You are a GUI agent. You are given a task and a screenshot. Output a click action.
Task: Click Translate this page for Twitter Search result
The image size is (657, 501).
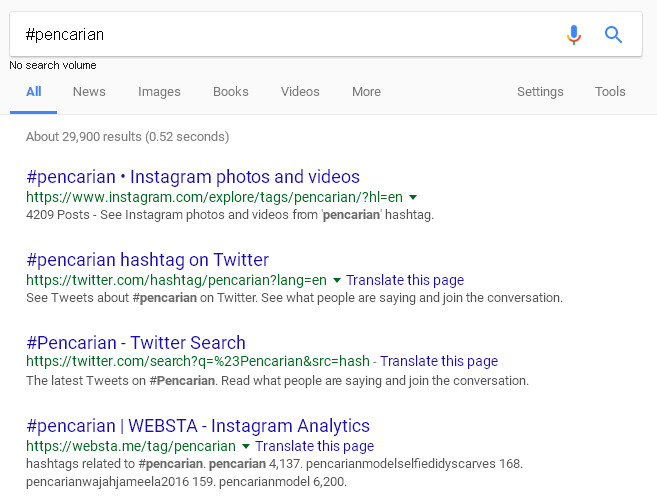(439, 361)
